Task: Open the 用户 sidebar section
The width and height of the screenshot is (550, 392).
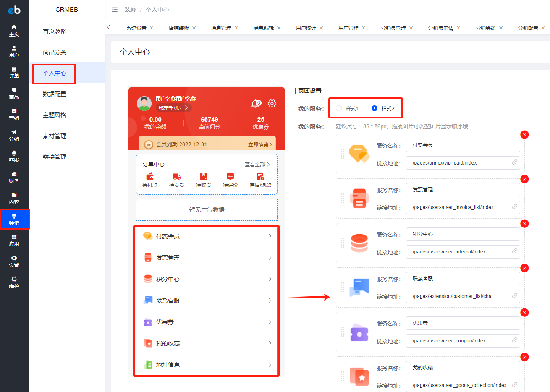Action: pos(14,51)
